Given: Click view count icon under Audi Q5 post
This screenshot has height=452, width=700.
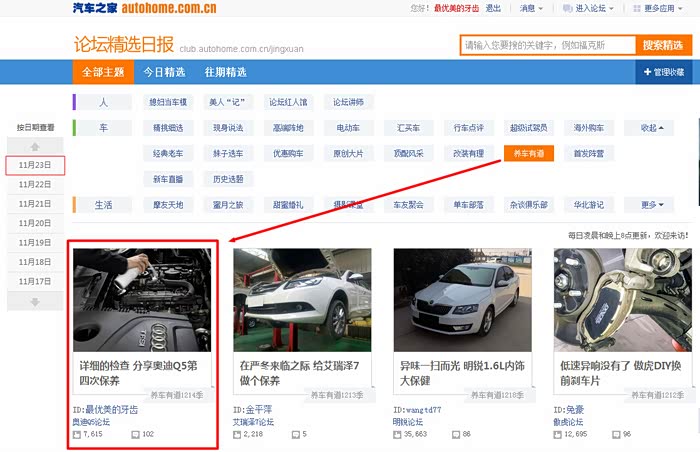Looking at the screenshot, I should (78, 434).
